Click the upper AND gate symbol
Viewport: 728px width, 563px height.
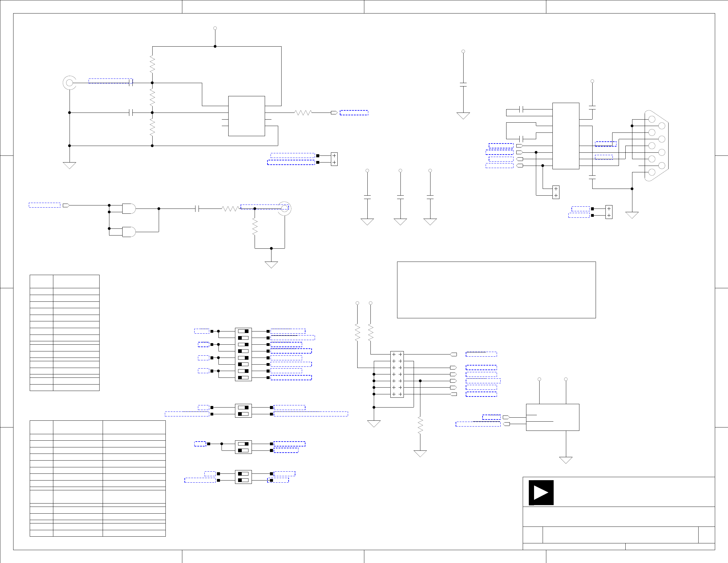(x=129, y=209)
